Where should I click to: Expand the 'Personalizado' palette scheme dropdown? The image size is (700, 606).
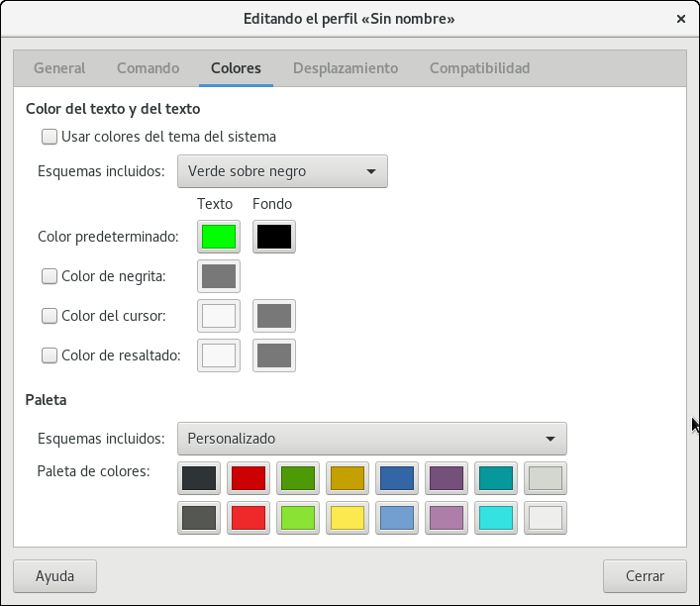pos(371,438)
